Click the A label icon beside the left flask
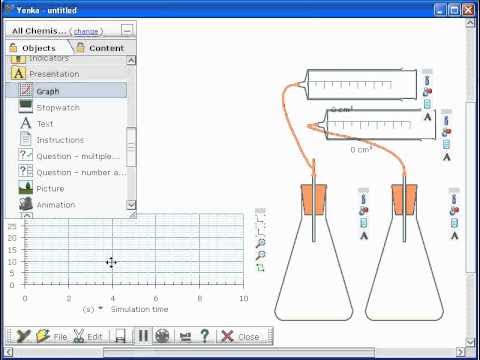 click(x=364, y=236)
